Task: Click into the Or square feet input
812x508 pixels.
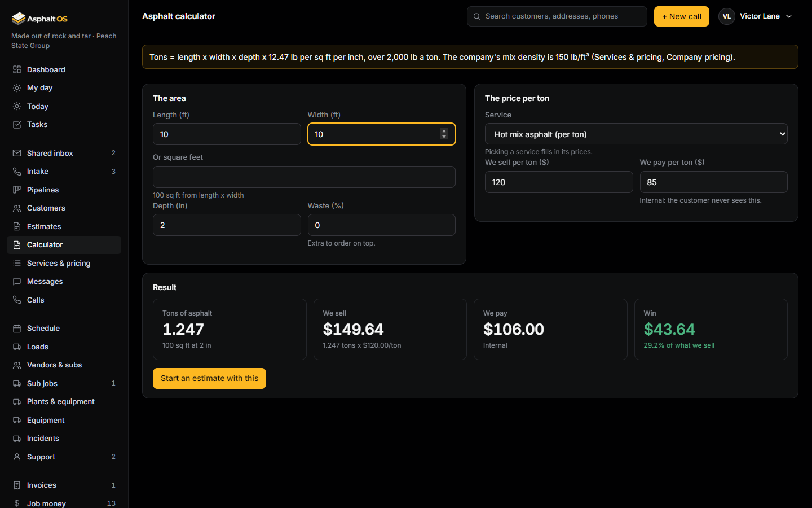Action: [x=304, y=177]
